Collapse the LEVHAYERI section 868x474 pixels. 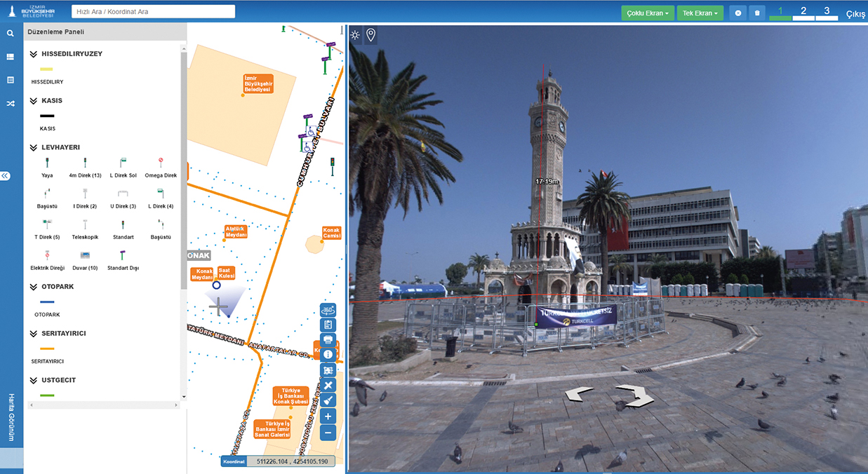point(33,148)
